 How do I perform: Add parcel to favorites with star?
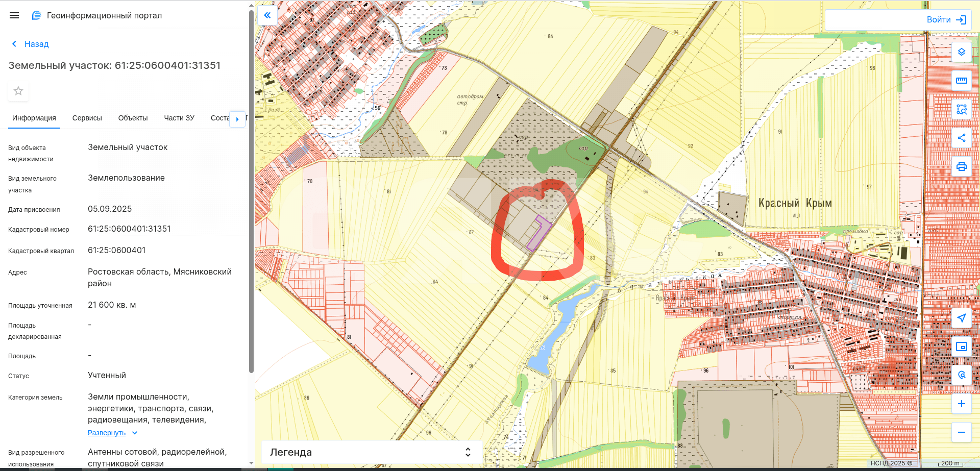18,91
